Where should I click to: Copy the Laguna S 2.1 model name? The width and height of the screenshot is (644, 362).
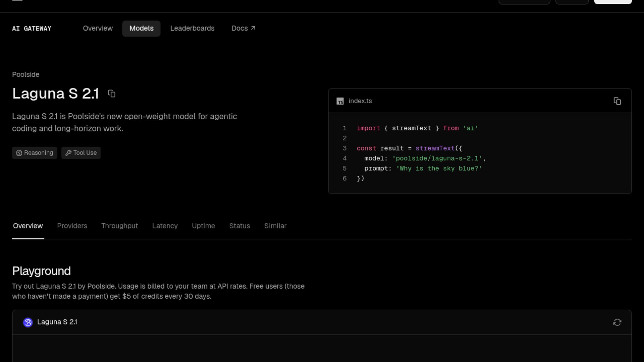[x=112, y=94]
